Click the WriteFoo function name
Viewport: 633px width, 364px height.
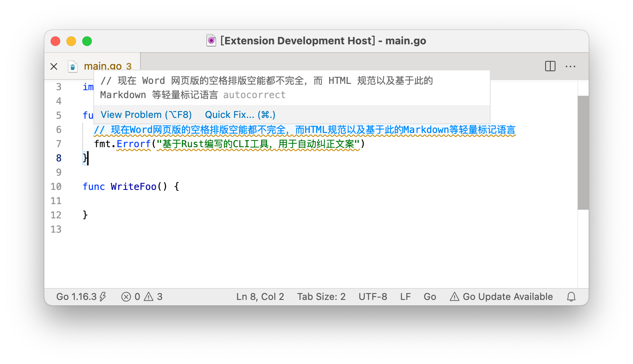(133, 187)
